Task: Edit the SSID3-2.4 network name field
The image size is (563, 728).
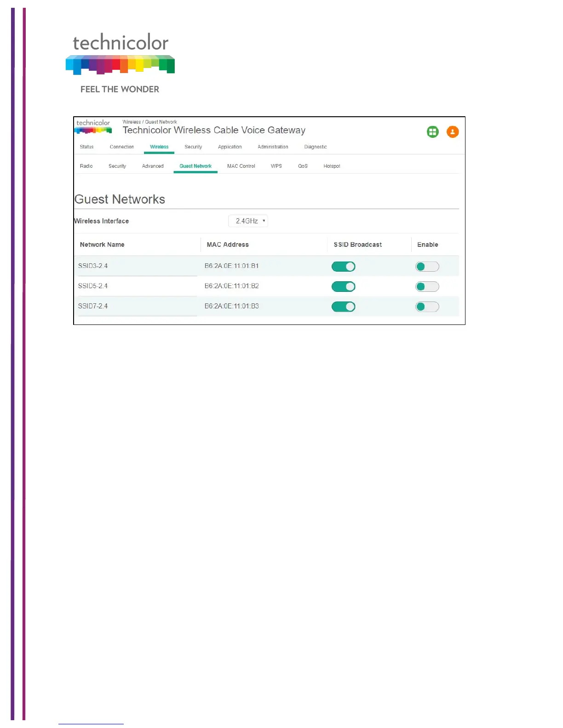Action: 137,266
